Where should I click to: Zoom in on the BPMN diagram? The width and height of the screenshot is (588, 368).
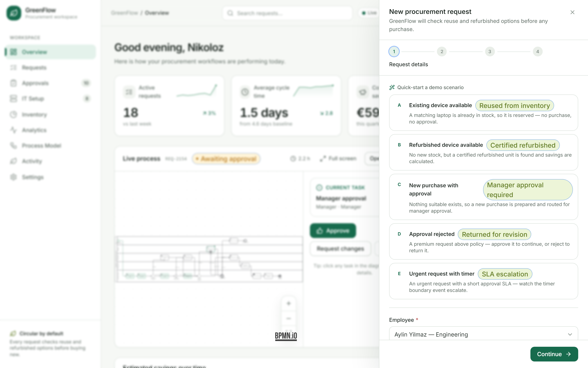[288, 304]
